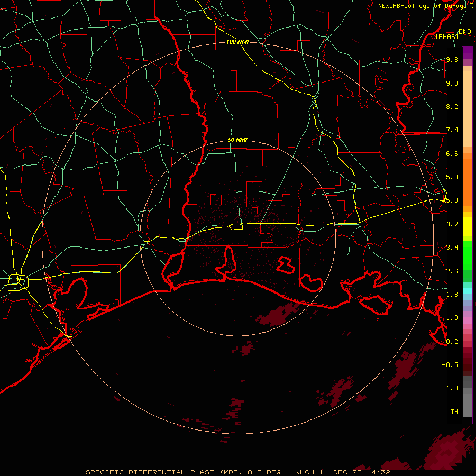This screenshot has width=476, height=476.
Task: Click the 8.2 value on the color scale
Action: coord(452,106)
